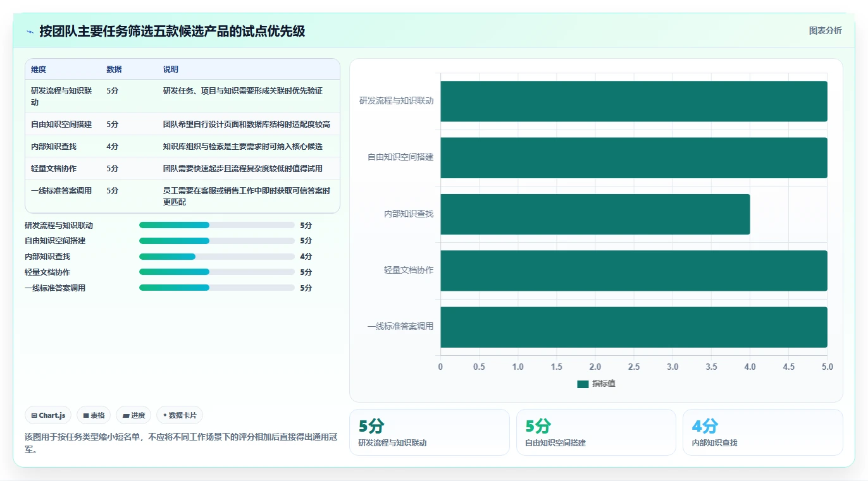Open the 5分 自由知识空间搭建 data card
The image size is (868, 481).
[x=596, y=432]
